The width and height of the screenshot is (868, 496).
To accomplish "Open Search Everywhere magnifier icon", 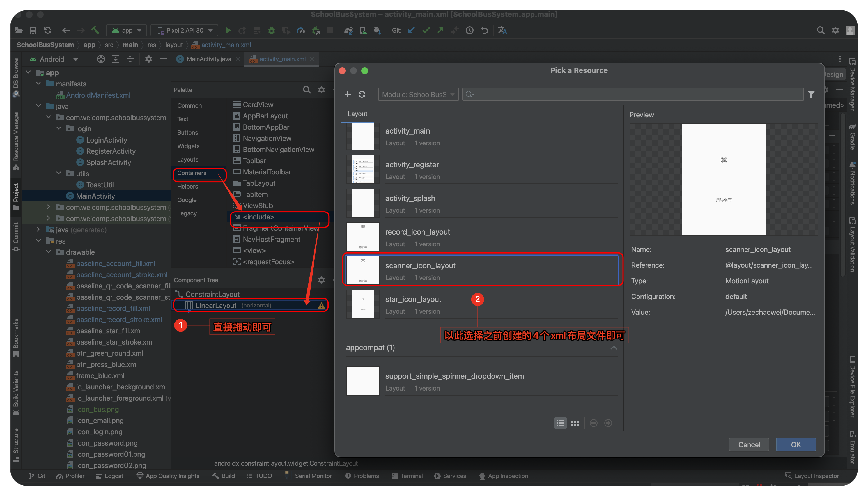I will 820,30.
